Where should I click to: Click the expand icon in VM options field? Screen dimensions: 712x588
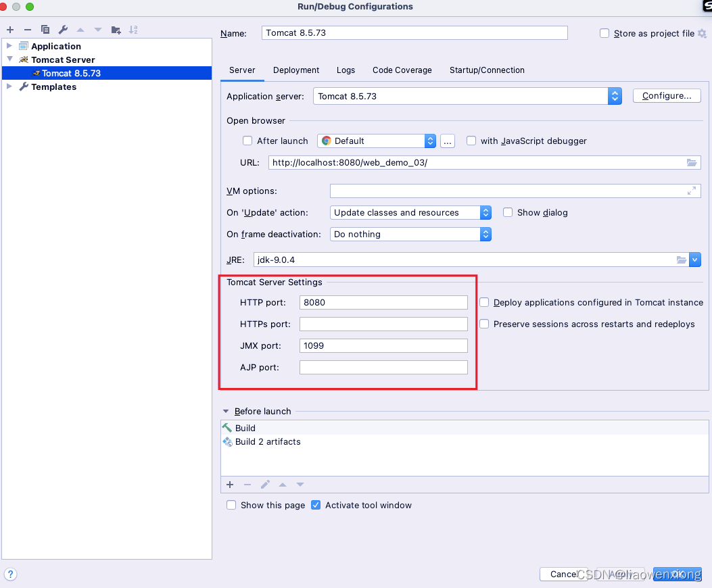(x=692, y=191)
